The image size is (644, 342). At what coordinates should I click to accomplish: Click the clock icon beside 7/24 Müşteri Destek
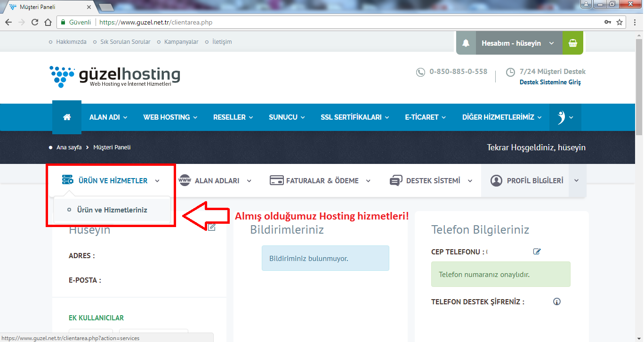(x=510, y=72)
